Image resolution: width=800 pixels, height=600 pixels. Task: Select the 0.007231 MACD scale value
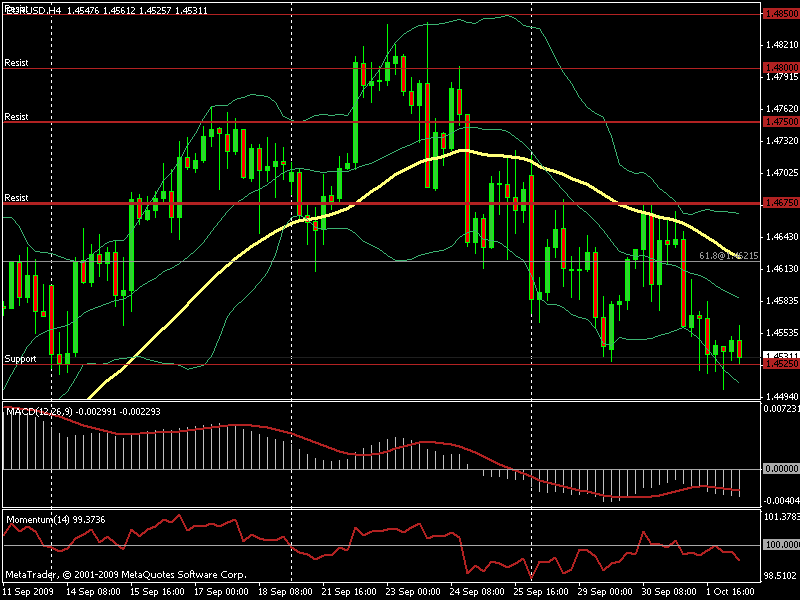(781, 409)
